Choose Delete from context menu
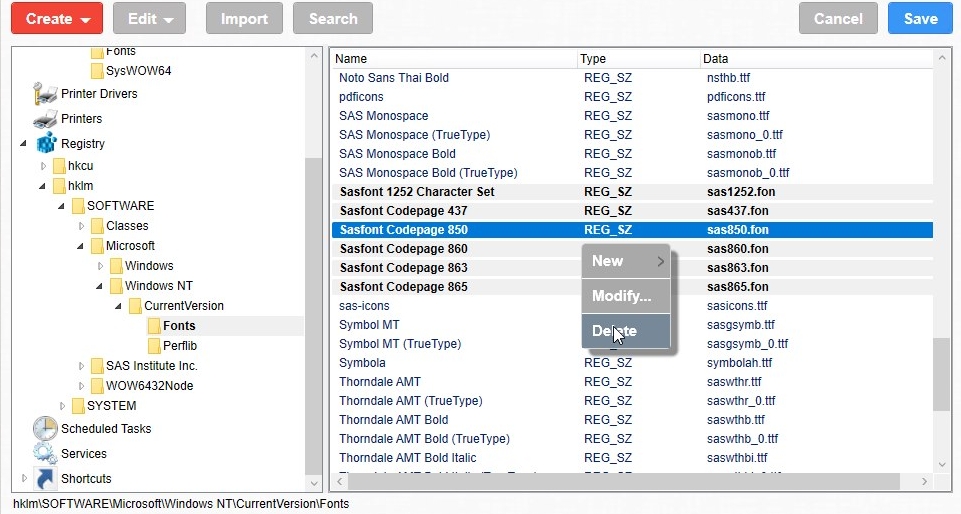961x514 pixels. [626, 331]
